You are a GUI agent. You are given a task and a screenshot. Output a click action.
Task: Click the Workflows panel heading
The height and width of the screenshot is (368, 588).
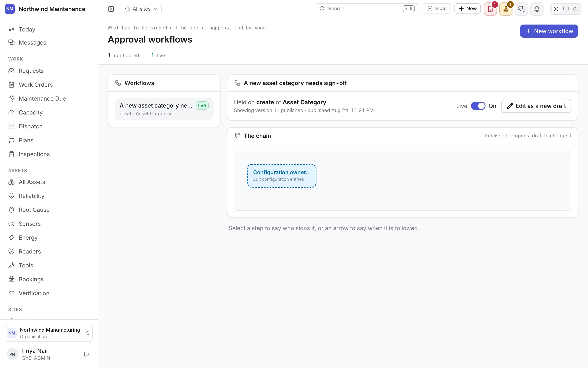[x=139, y=83]
